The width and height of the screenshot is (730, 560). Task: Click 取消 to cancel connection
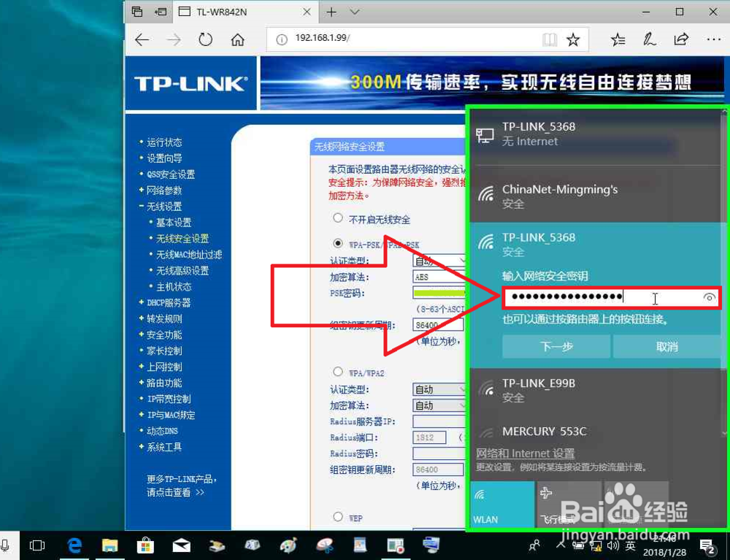click(668, 347)
